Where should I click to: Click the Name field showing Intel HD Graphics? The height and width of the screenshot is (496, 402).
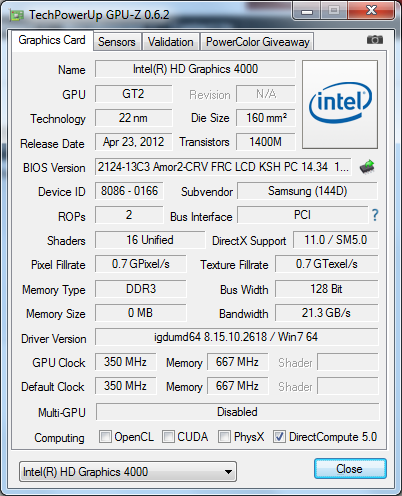[x=195, y=69]
